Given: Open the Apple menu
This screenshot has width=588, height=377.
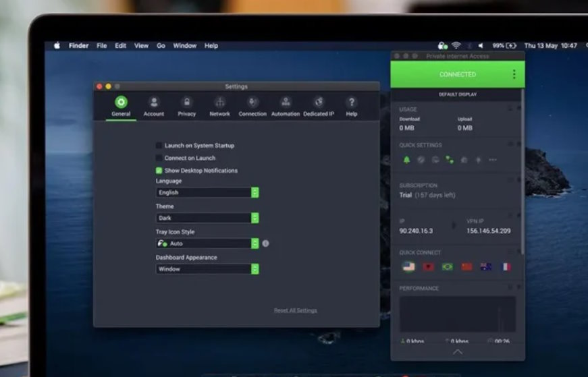Looking at the screenshot, I should point(57,46).
